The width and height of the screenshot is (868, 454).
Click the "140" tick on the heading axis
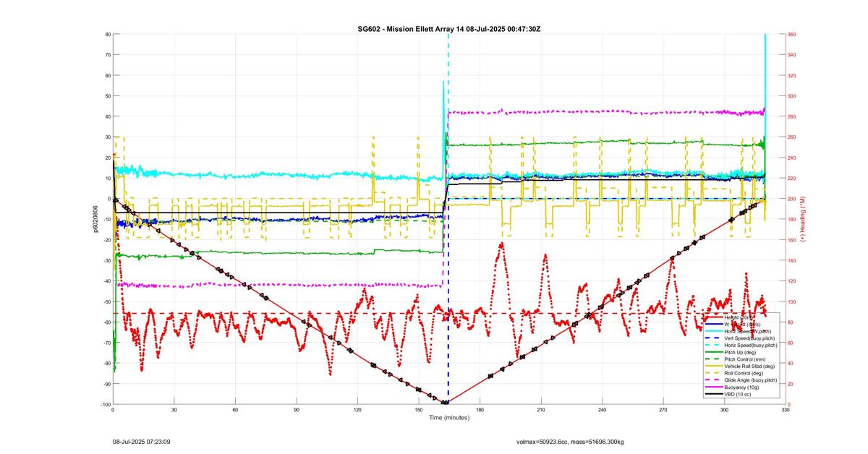[x=791, y=260]
